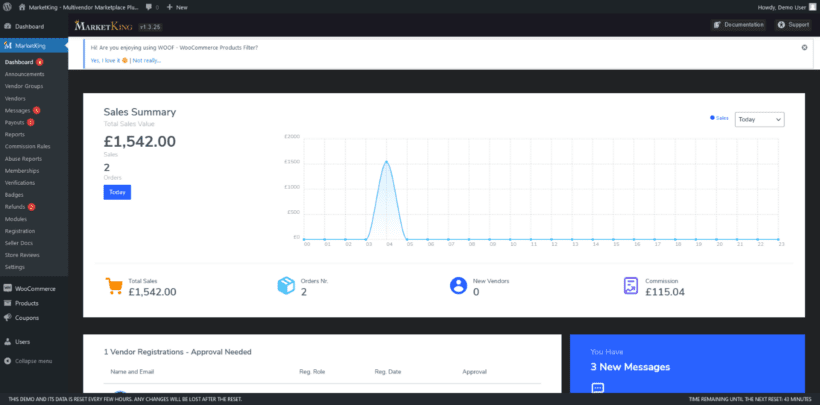This screenshot has width=820, height=405.
Task: Open WooCommerce menu
Action: tap(34, 288)
